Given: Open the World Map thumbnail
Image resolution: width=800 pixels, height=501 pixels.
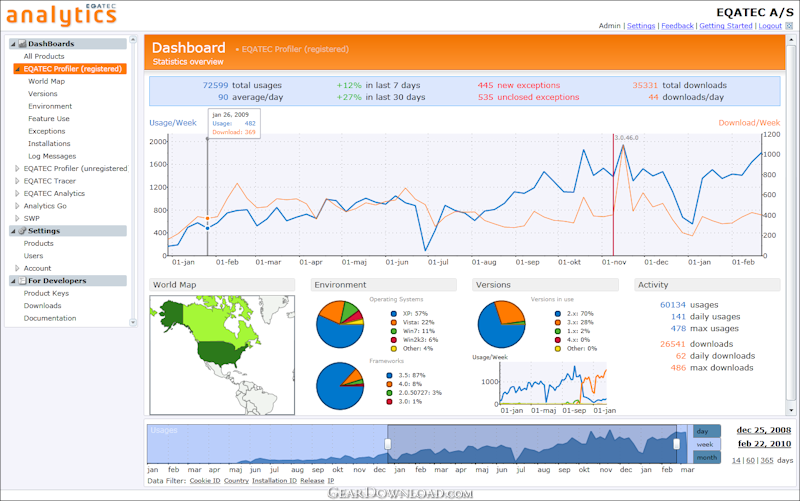Looking at the screenshot, I should [x=222, y=355].
